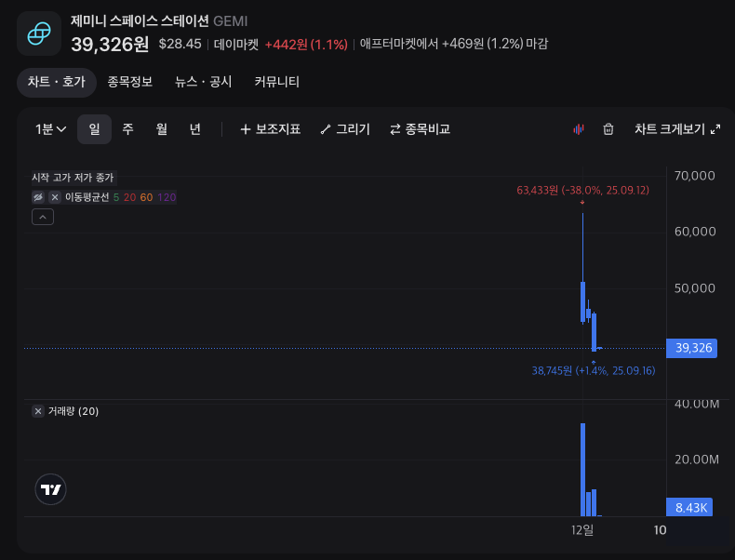Open the 차트·호가 tab

(x=56, y=82)
